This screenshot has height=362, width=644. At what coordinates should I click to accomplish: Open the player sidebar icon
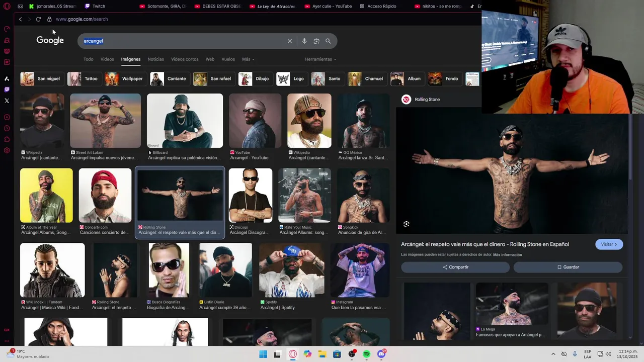pyautogui.click(x=7, y=117)
